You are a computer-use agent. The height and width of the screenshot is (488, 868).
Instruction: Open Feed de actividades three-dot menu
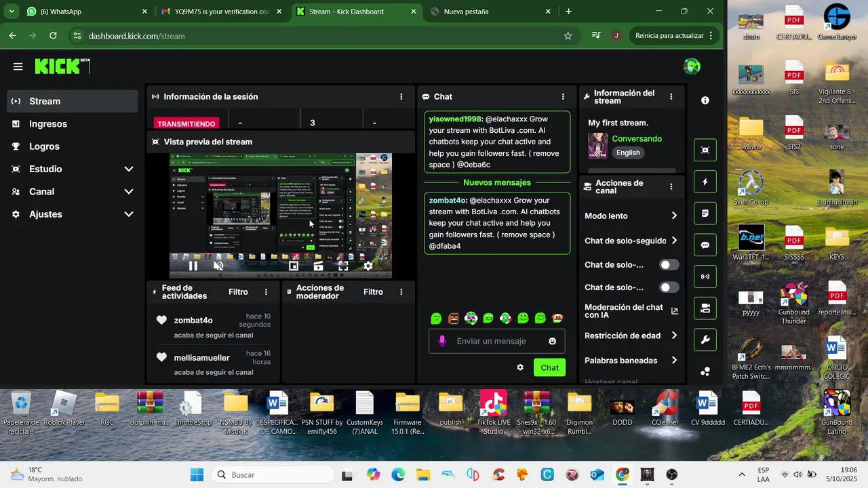[266, 292]
